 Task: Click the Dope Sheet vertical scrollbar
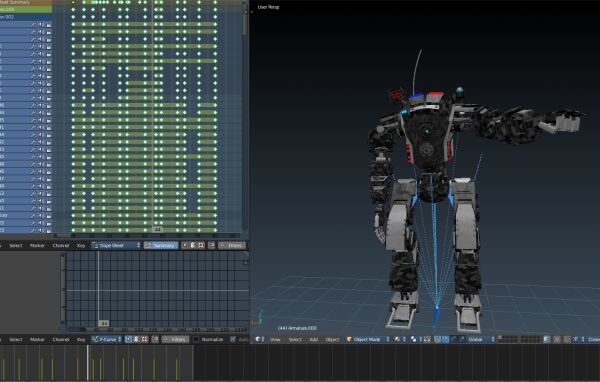[245, 19]
